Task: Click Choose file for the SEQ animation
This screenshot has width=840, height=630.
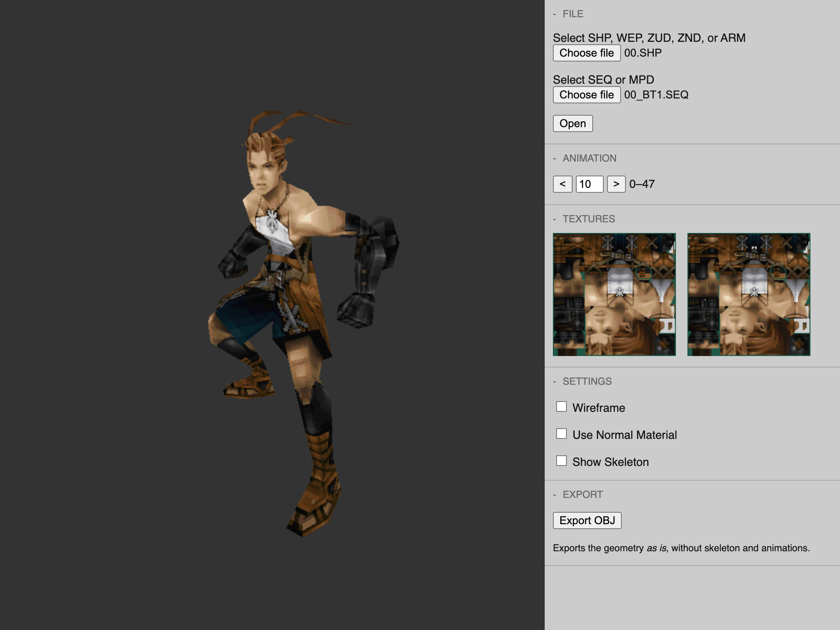Action: point(587,95)
